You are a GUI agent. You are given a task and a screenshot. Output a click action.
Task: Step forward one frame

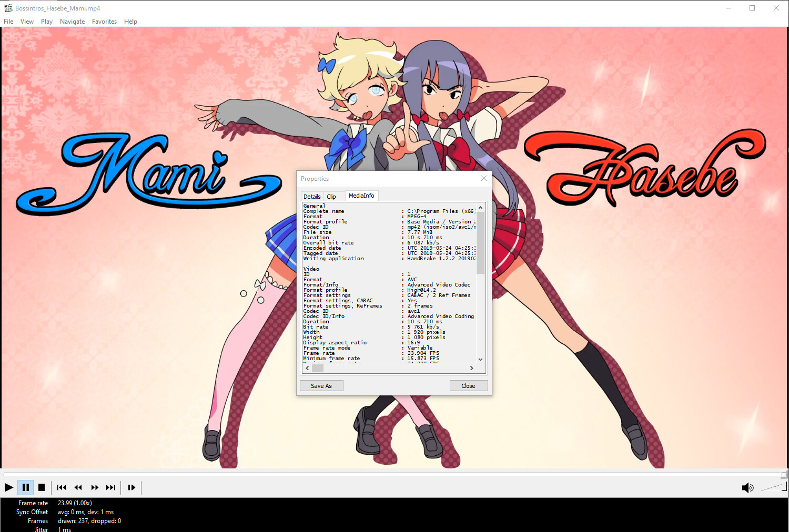[131, 487]
